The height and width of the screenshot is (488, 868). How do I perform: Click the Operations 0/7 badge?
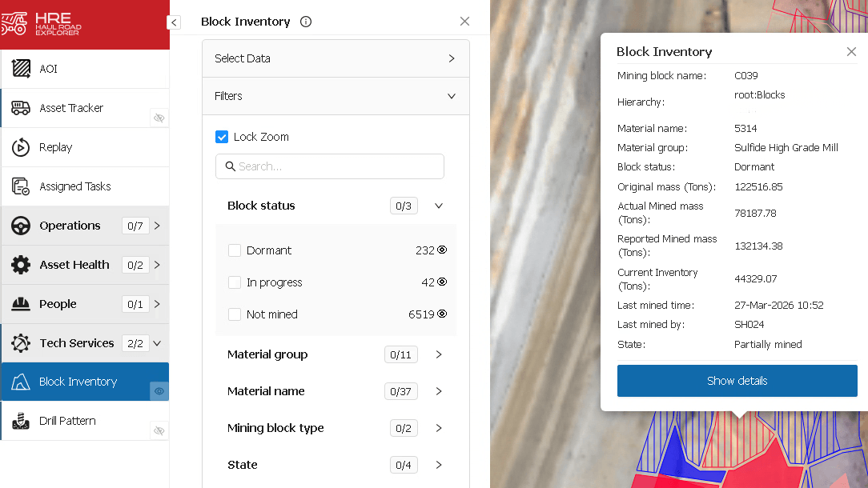click(135, 226)
